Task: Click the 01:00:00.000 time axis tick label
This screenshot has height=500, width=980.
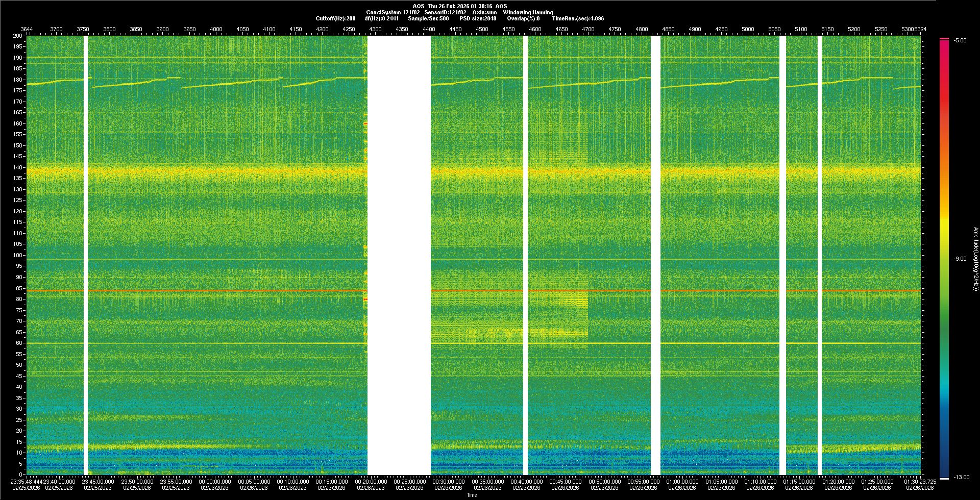Action: pos(682,482)
